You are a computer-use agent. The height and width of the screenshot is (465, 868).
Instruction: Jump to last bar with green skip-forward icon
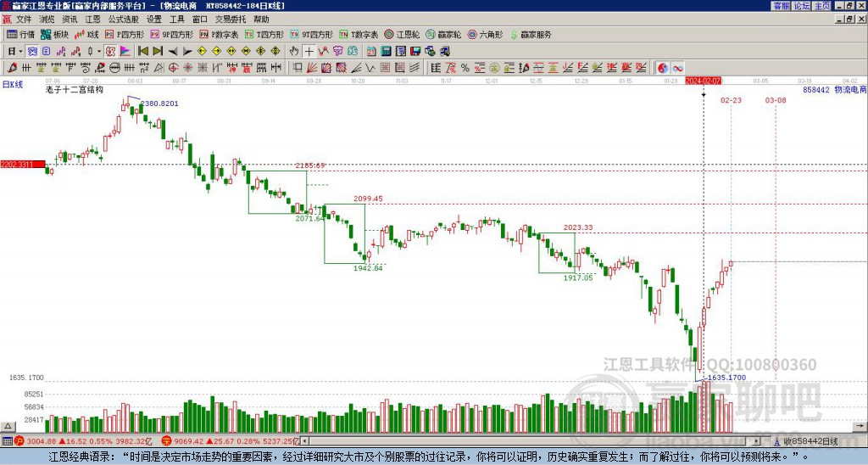(158, 52)
